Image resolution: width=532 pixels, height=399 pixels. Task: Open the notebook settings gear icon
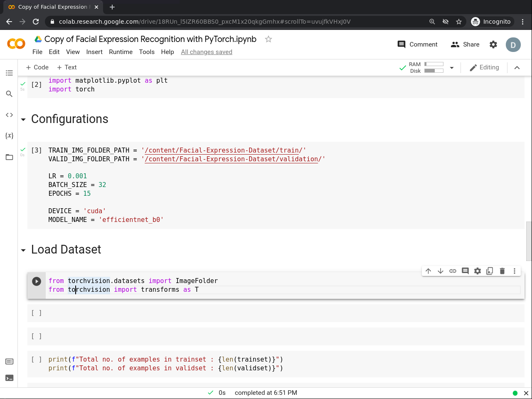point(493,44)
